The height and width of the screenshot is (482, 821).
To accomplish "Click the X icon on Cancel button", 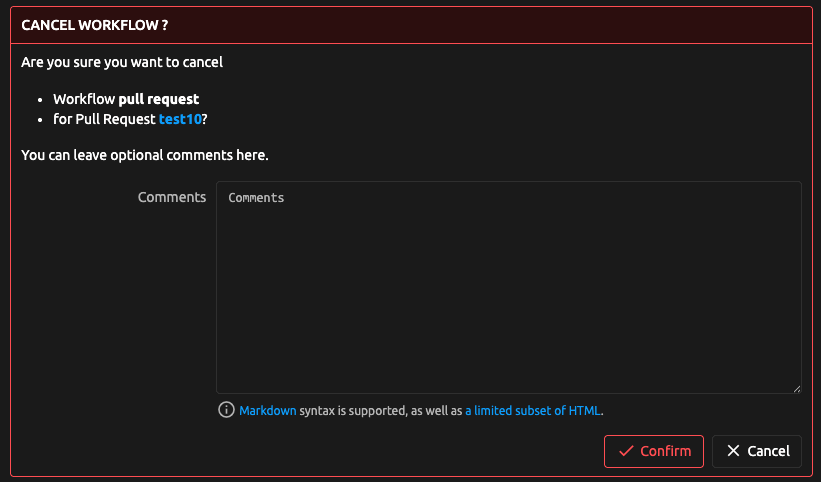I will click(x=734, y=451).
